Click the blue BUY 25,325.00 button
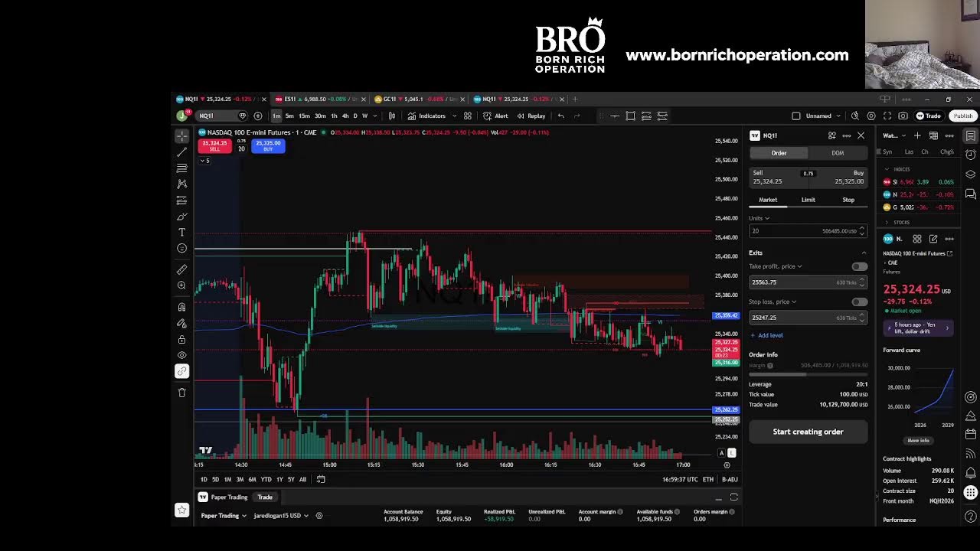The height and width of the screenshot is (551, 980). (x=268, y=145)
